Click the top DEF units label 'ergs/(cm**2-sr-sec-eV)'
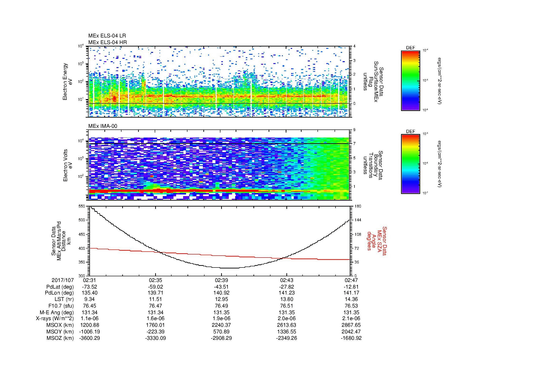Screen dimensions: 555x392 point(440,81)
